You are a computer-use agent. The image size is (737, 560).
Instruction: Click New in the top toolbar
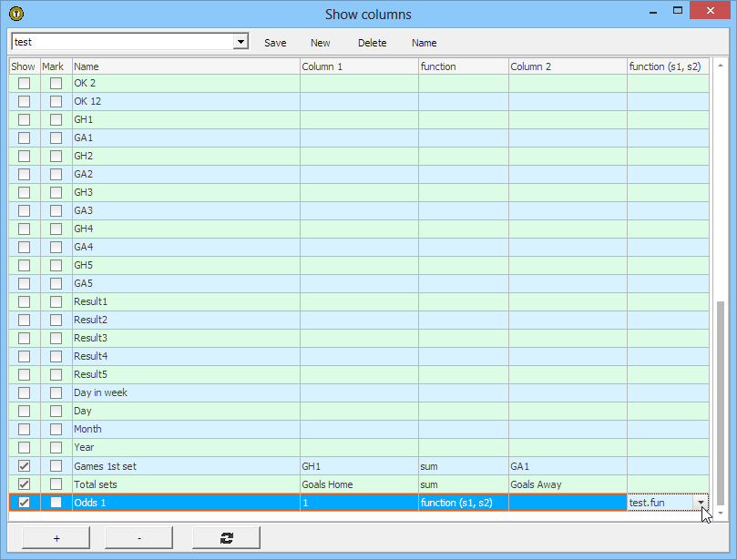(321, 43)
